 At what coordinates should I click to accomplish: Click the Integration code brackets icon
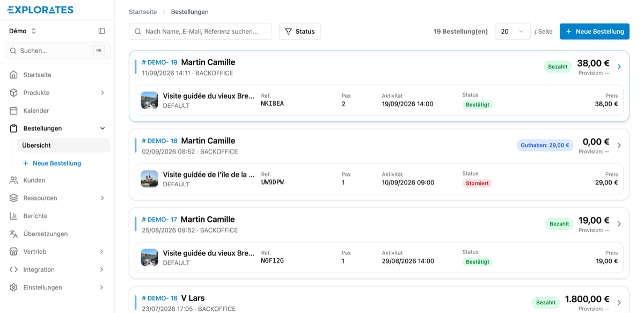tap(13, 270)
